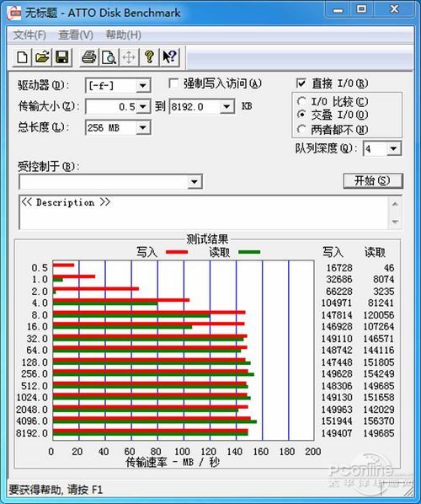This screenshot has width=421, height=504.
Task: Expand the 受控制于 dropdown list
Action: click(x=195, y=182)
